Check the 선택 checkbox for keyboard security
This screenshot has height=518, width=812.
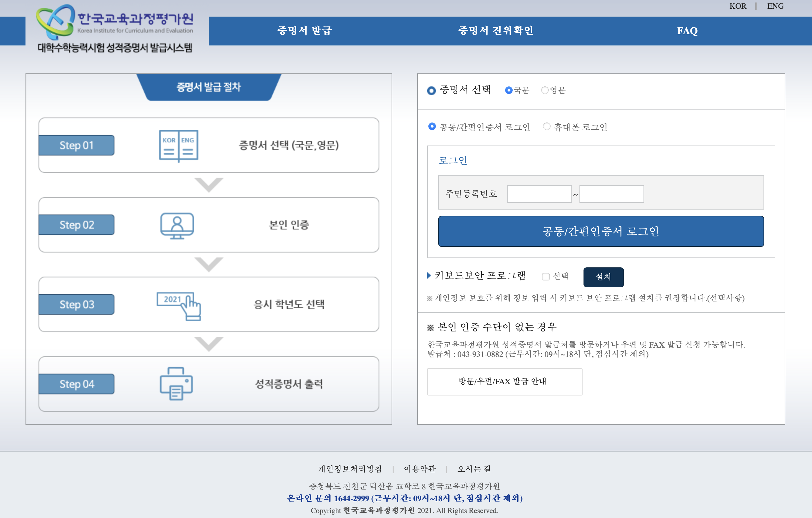pos(545,276)
